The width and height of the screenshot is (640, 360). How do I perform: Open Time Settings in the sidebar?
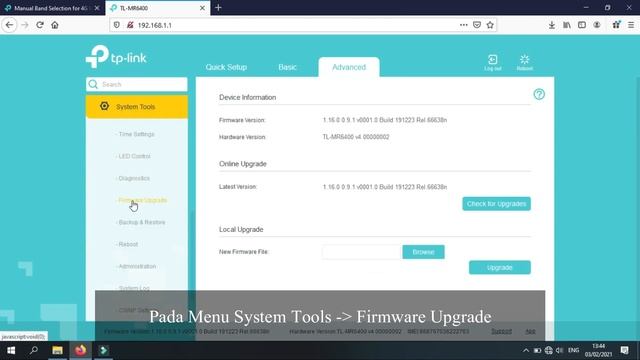pyautogui.click(x=135, y=134)
